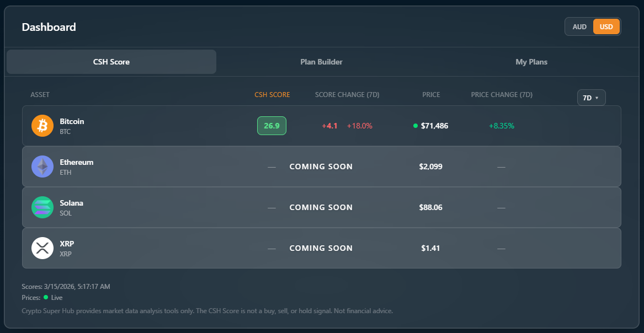Click the +18.0% score change percentage
Screen dimensions: 644x333
coord(359,126)
